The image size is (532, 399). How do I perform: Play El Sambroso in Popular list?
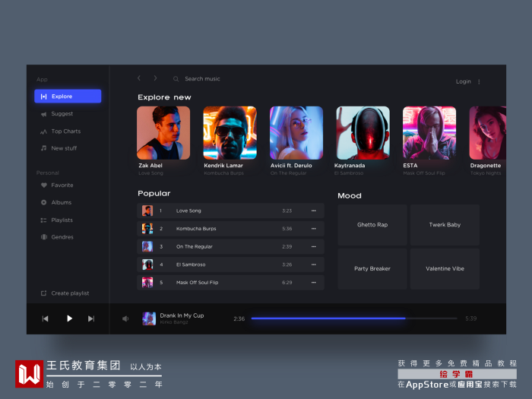tap(230, 264)
